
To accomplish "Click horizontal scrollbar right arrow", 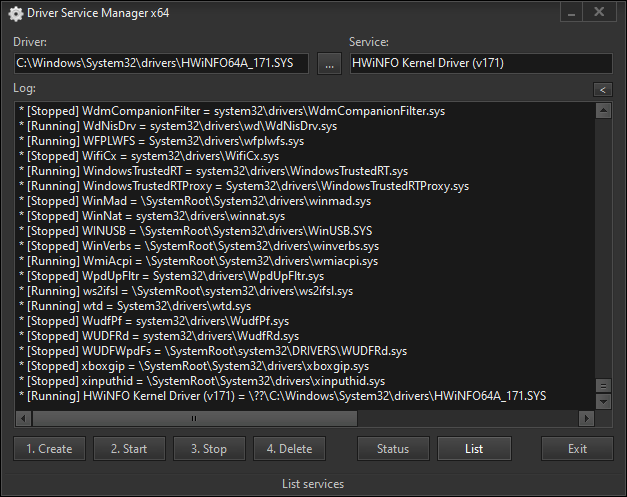I will tap(586, 419).
